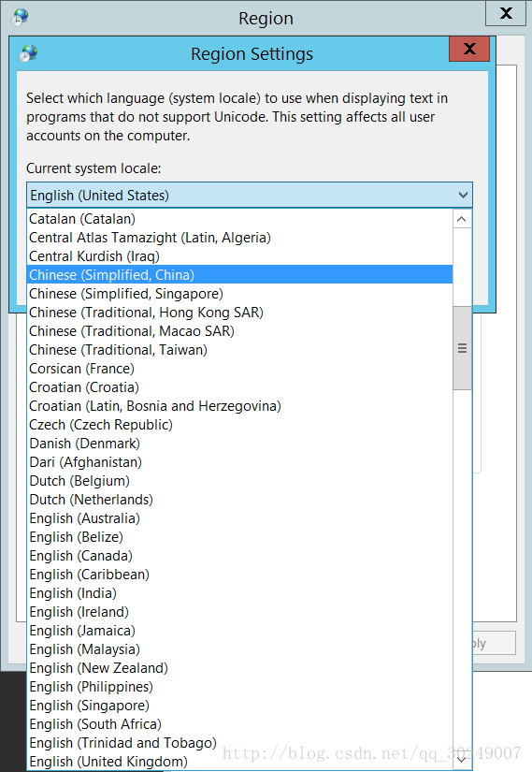Click the Region window globe clock icon
Screen dimensions: 532x772
[20, 17]
